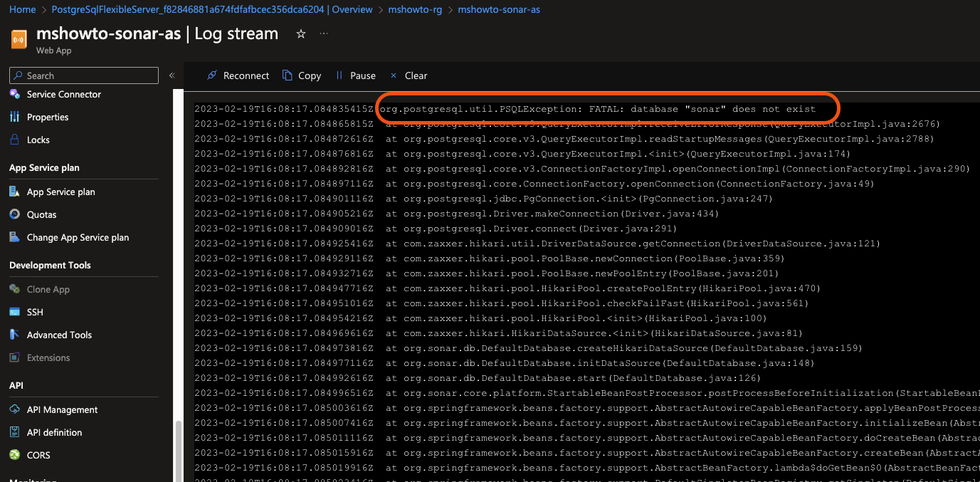
Task: Click the Clear X icon in toolbar
Action: pyautogui.click(x=394, y=75)
